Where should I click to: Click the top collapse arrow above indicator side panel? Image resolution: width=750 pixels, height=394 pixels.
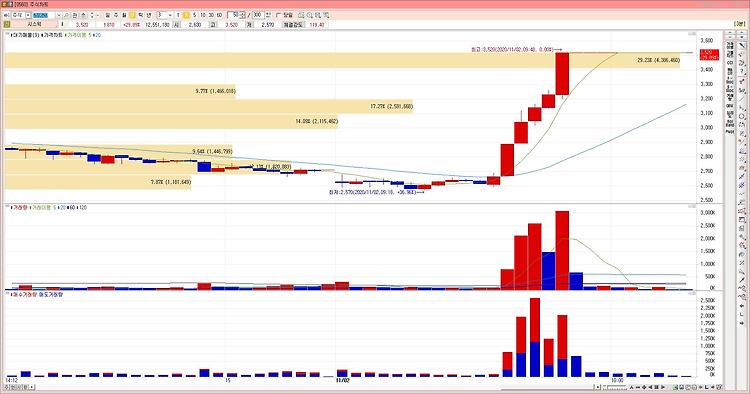point(730,33)
